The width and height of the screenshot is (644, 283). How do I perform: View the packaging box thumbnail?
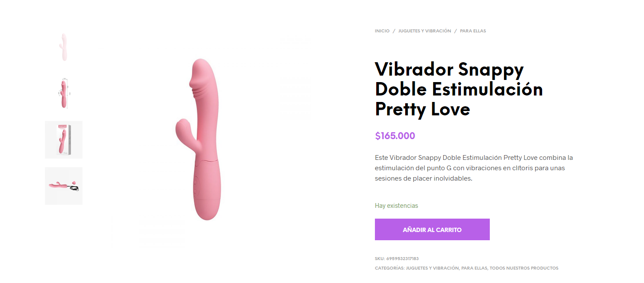click(x=63, y=140)
